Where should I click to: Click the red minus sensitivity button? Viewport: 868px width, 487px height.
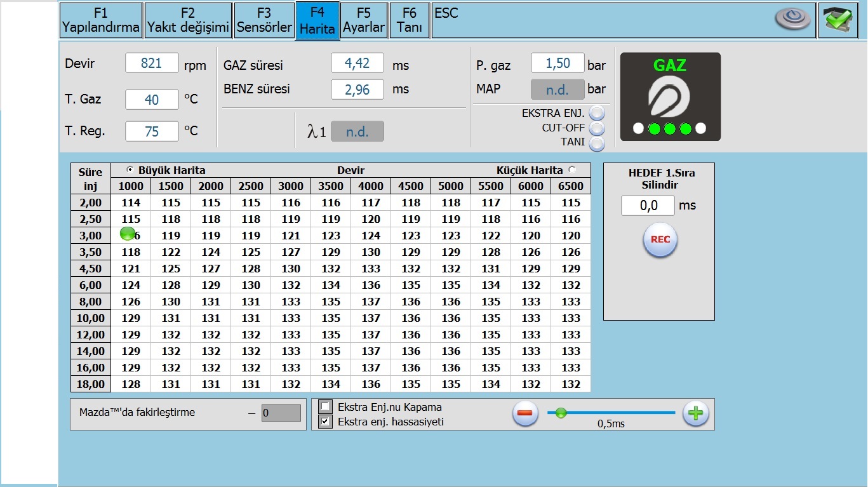tap(524, 413)
